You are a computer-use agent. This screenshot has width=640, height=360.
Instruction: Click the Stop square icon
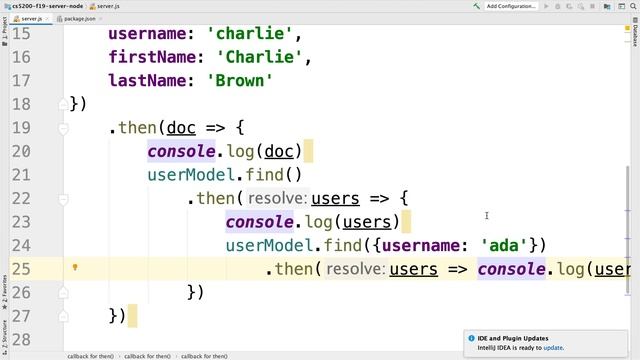point(592,6)
